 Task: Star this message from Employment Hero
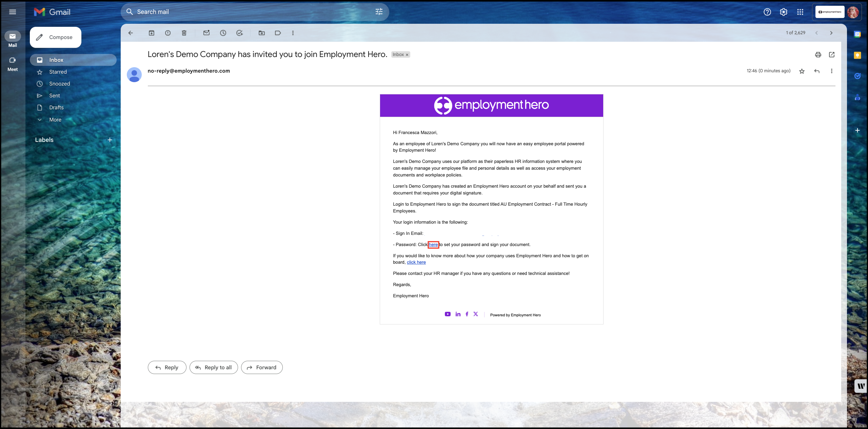click(x=802, y=71)
